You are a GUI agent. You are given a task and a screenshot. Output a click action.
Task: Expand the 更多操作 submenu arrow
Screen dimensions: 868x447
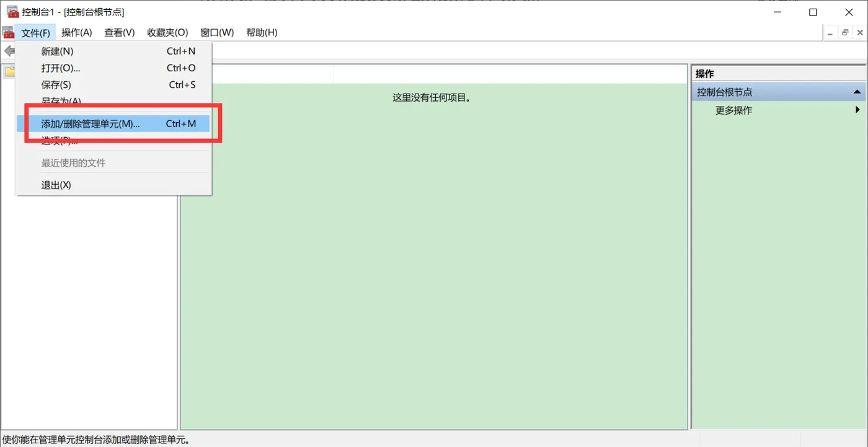[x=857, y=110]
